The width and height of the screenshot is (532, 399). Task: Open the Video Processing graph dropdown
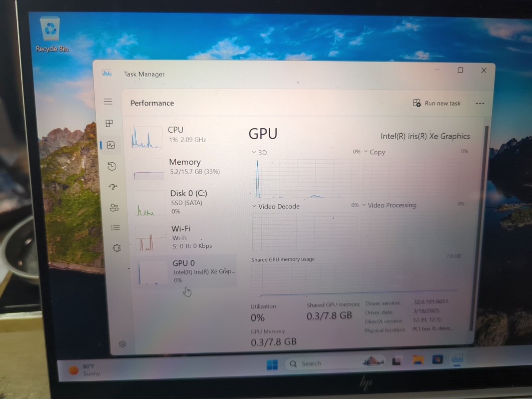pos(389,205)
